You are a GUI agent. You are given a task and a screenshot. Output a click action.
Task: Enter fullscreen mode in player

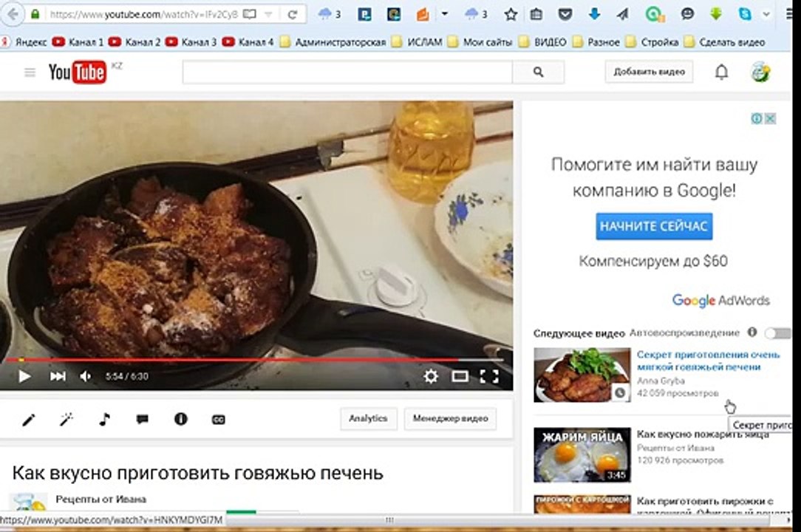pyautogui.click(x=489, y=377)
